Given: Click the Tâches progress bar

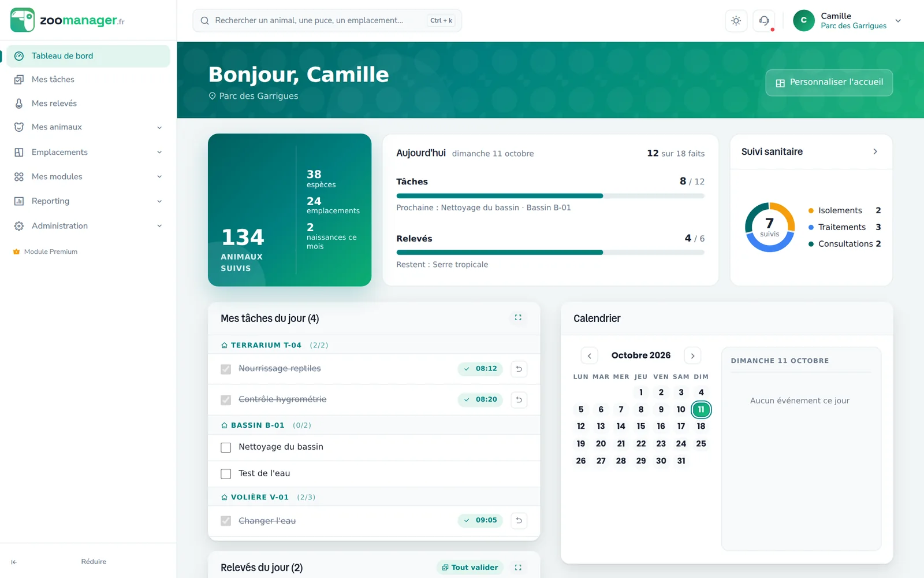Looking at the screenshot, I should coord(550,196).
